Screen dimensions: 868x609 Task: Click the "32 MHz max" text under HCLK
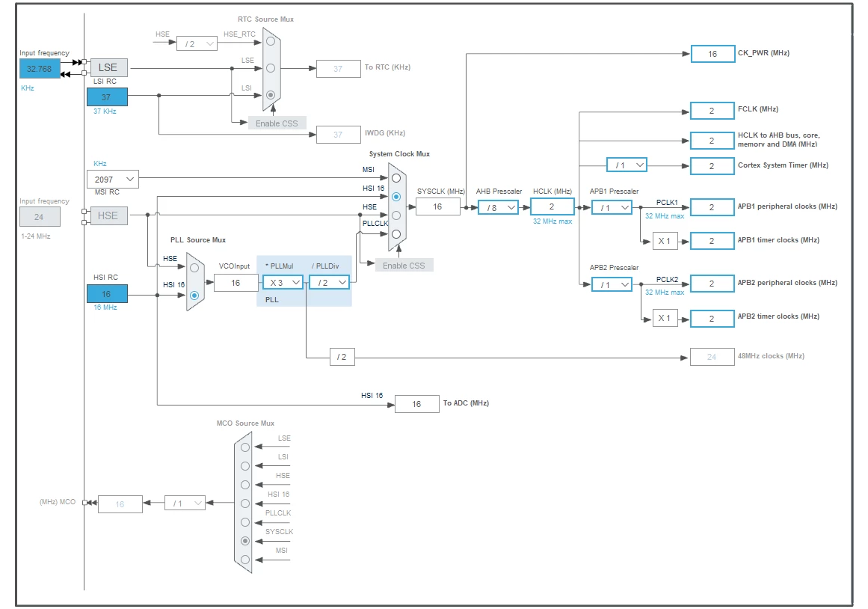[x=552, y=221]
